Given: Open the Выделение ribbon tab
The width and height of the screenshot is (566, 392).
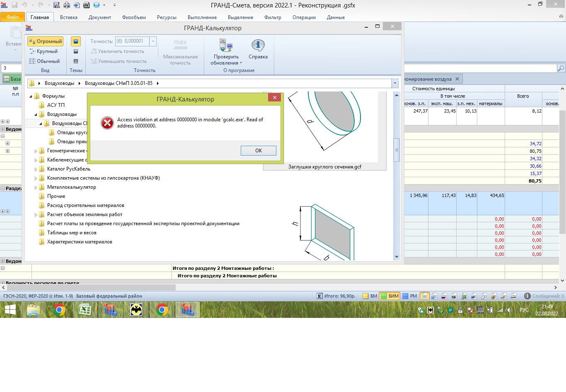Looking at the screenshot, I should [240, 17].
